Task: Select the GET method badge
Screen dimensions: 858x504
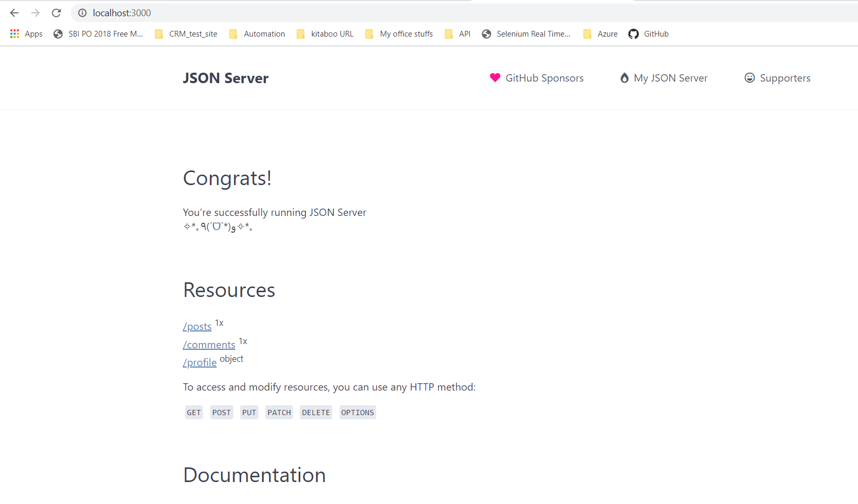Action: click(194, 412)
